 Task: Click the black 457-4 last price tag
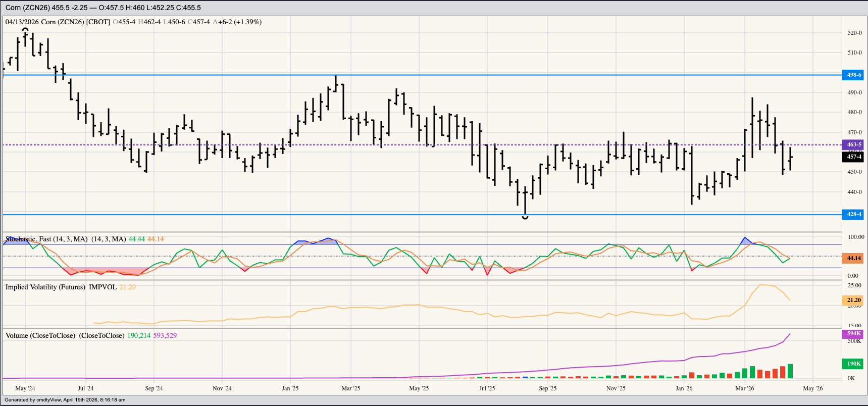853,157
